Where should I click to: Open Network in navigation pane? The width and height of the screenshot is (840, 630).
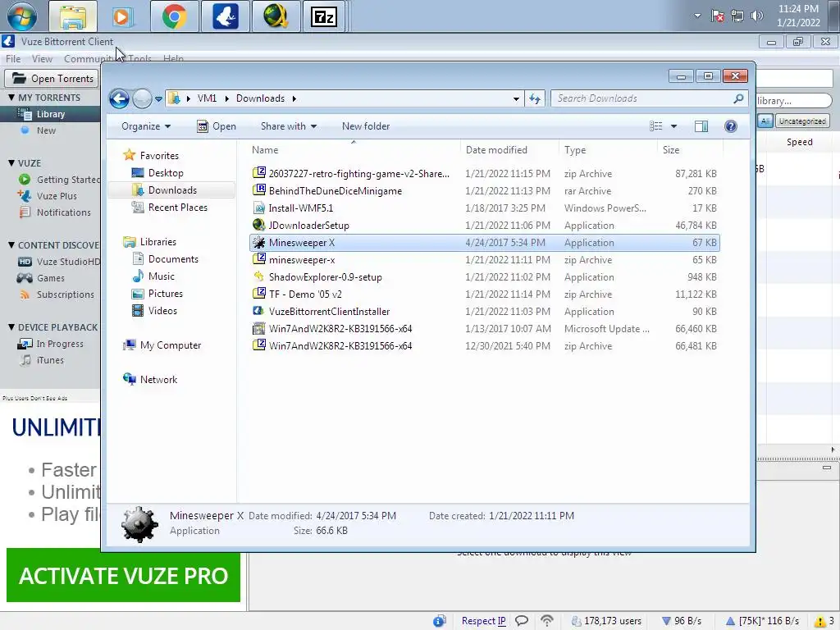158,380
